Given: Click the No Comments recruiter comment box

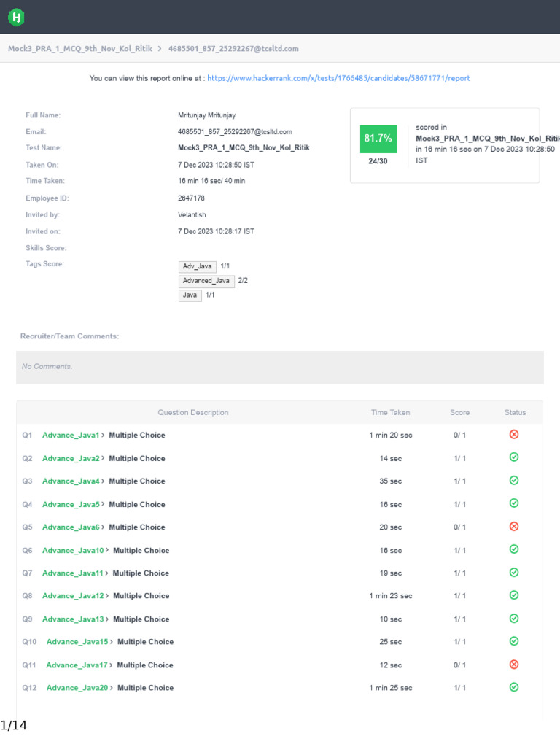Looking at the screenshot, I should tap(280, 367).
